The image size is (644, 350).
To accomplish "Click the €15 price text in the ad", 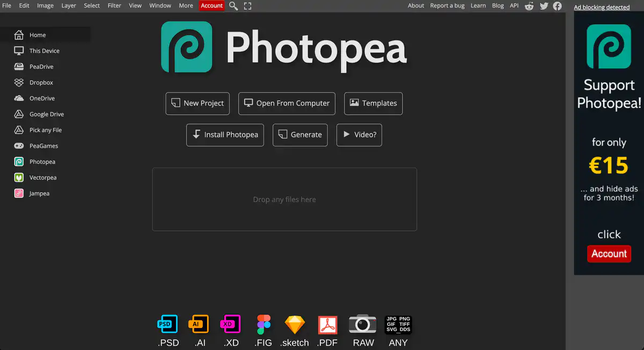I will point(609,166).
